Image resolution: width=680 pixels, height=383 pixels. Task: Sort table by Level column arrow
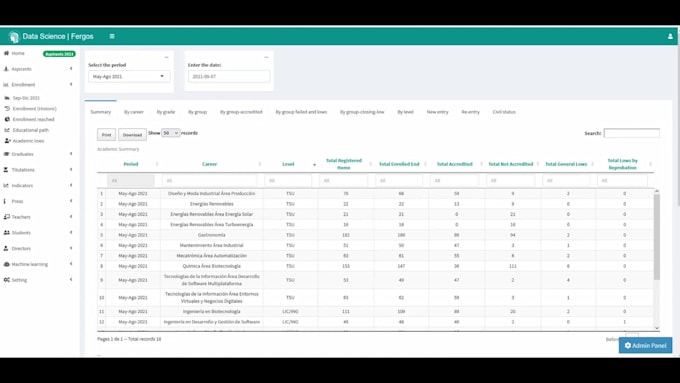314,164
